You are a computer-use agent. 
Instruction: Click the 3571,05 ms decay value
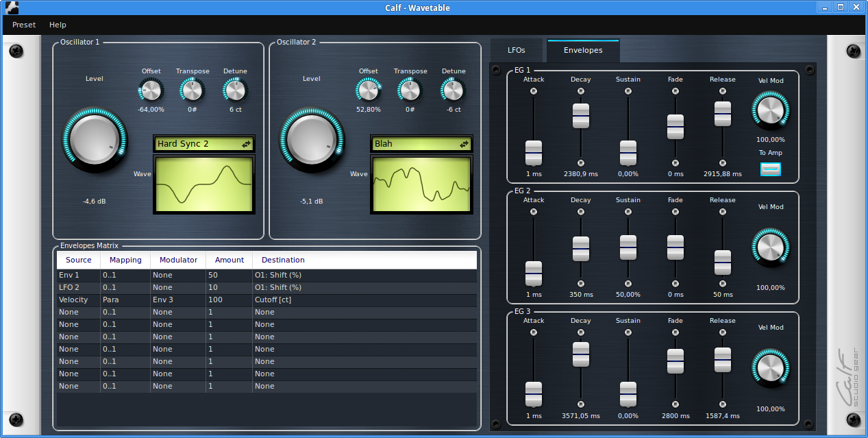point(581,416)
